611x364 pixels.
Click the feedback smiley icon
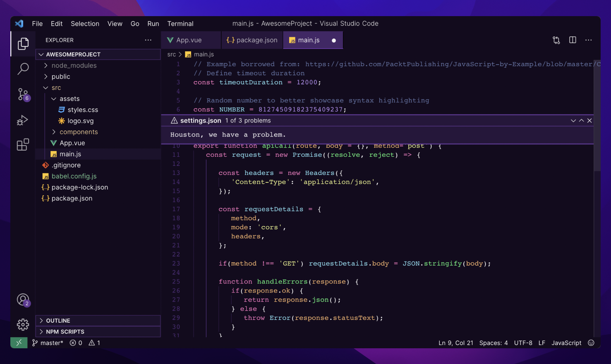591,343
